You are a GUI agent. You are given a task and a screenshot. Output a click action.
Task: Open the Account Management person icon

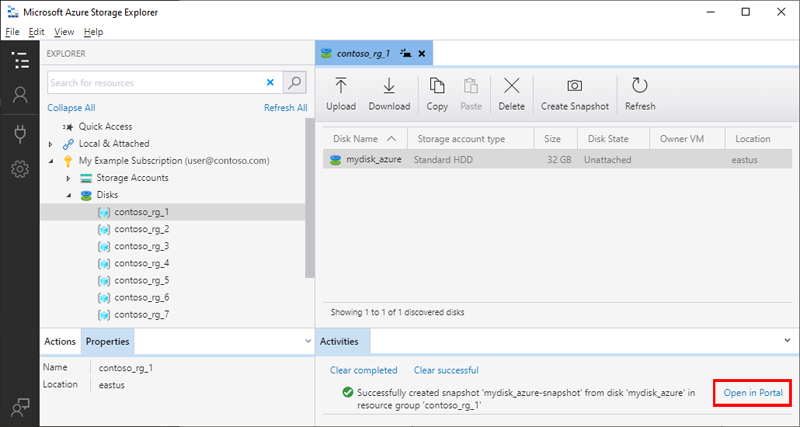click(19, 96)
